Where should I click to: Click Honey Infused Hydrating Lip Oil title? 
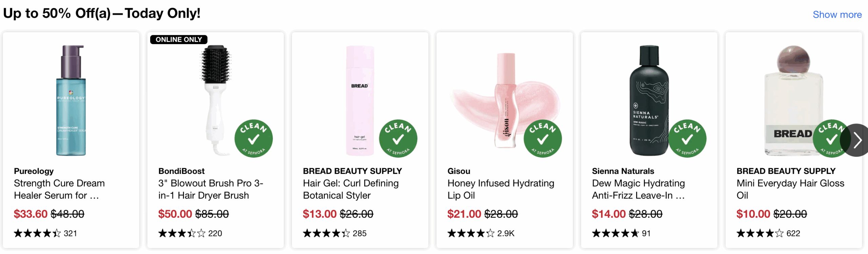coord(500,189)
